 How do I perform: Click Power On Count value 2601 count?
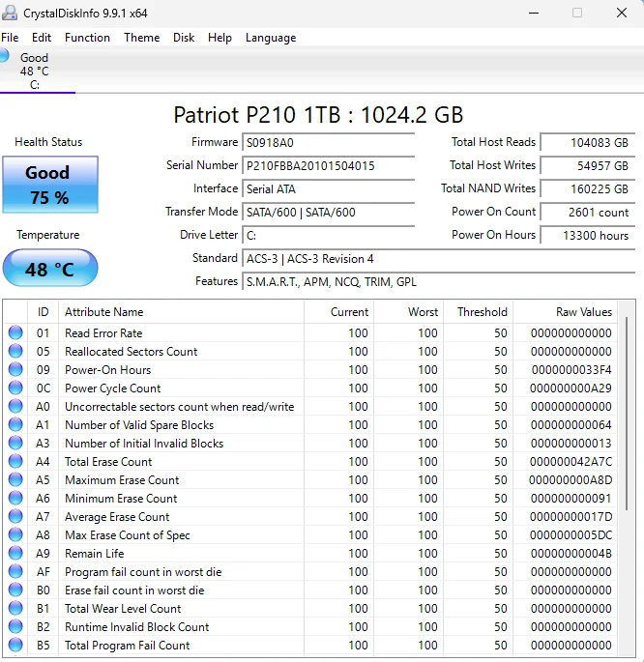point(588,213)
